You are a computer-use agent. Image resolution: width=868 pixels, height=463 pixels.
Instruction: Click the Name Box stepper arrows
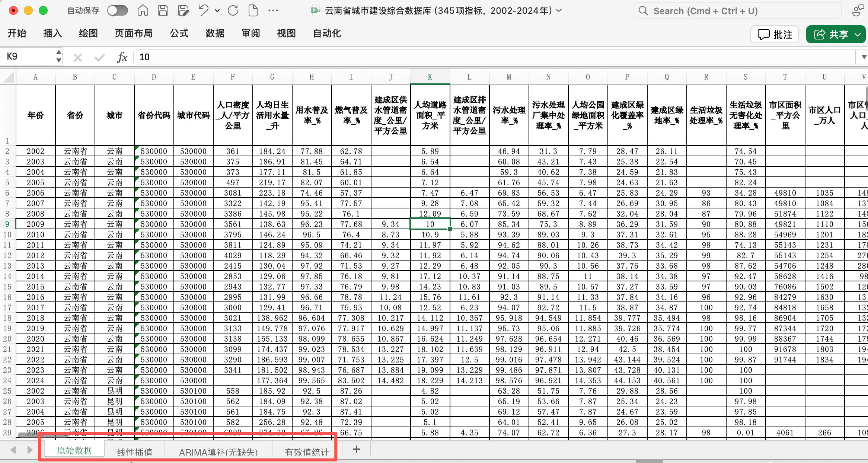coord(58,56)
